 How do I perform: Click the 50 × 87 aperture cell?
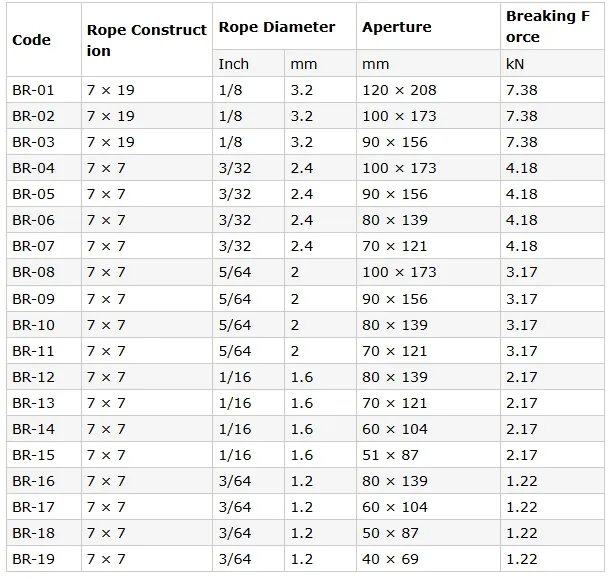pos(428,533)
